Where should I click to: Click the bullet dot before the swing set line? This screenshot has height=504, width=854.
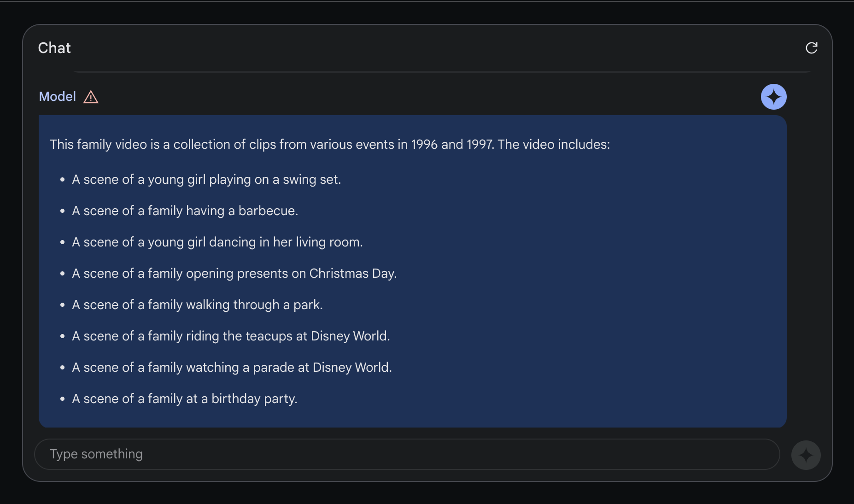62,180
